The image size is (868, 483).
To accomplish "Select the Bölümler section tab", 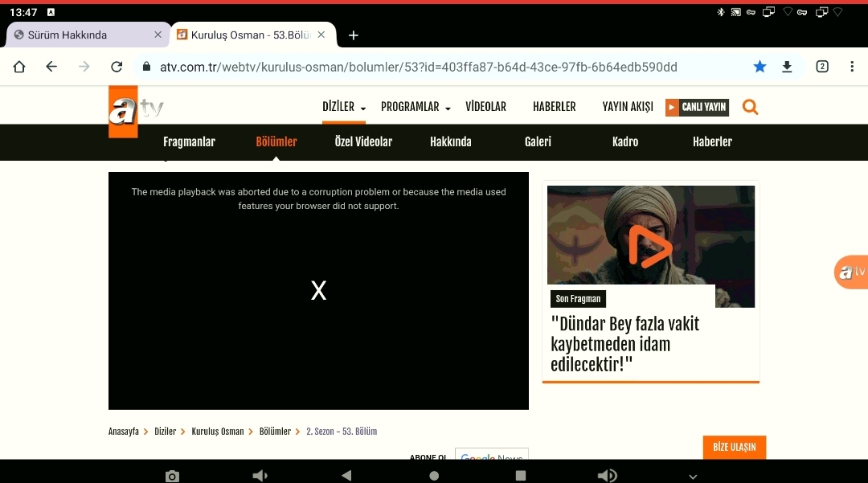I will click(x=276, y=141).
